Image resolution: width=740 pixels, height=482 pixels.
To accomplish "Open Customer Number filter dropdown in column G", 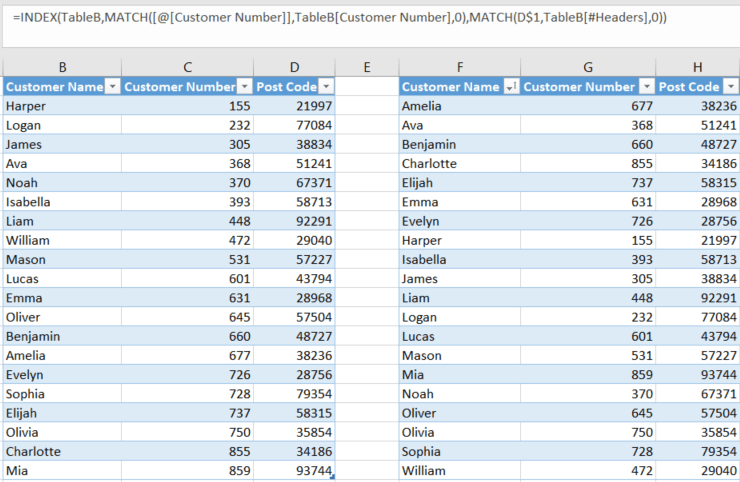I will click(647, 87).
